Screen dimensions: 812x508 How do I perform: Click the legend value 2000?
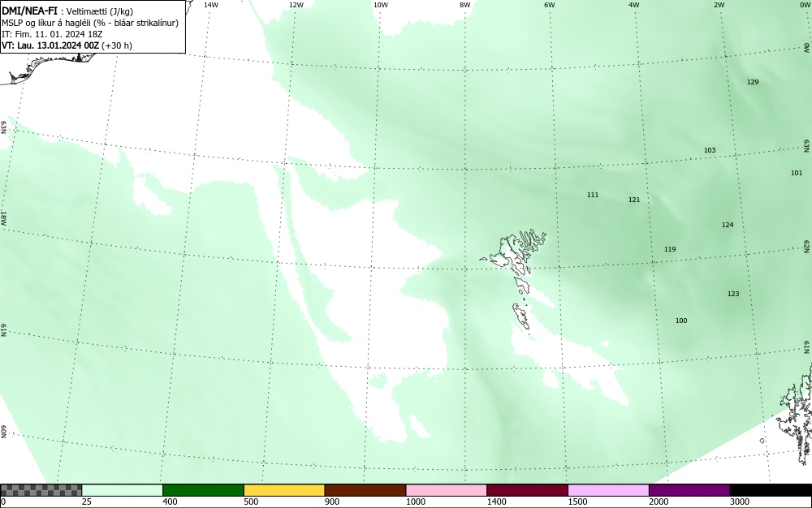click(659, 502)
